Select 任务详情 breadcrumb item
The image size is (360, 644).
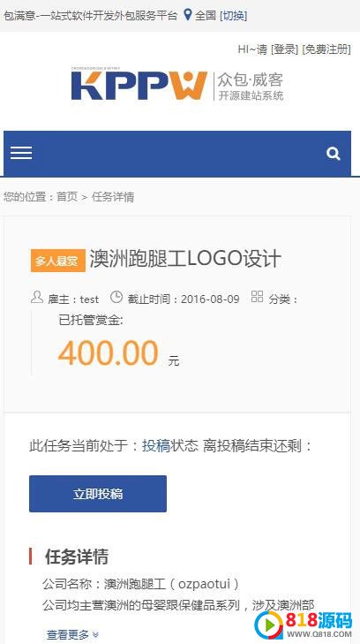click(x=113, y=197)
